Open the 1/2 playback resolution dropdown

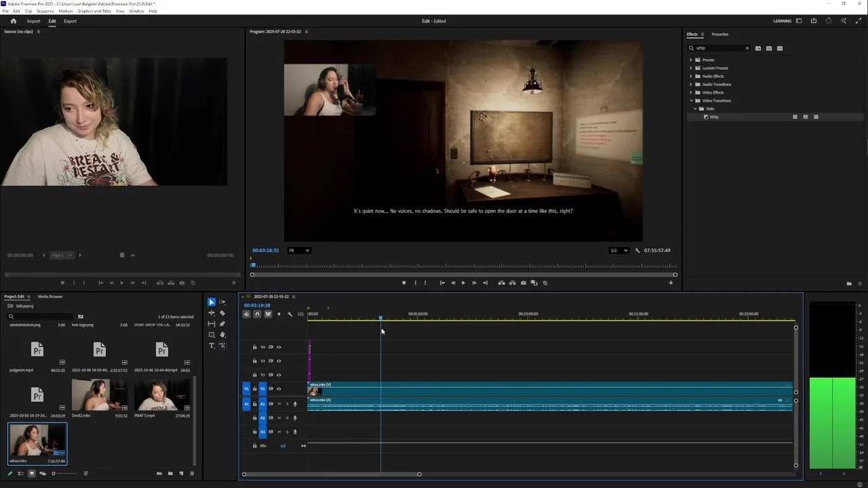click(x=618, y=250)
